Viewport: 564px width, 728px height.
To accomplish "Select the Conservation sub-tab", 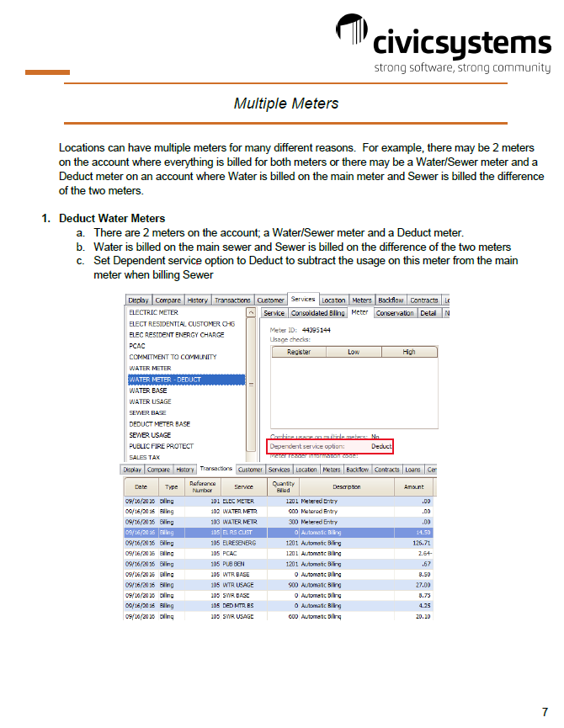I will 395,313.
